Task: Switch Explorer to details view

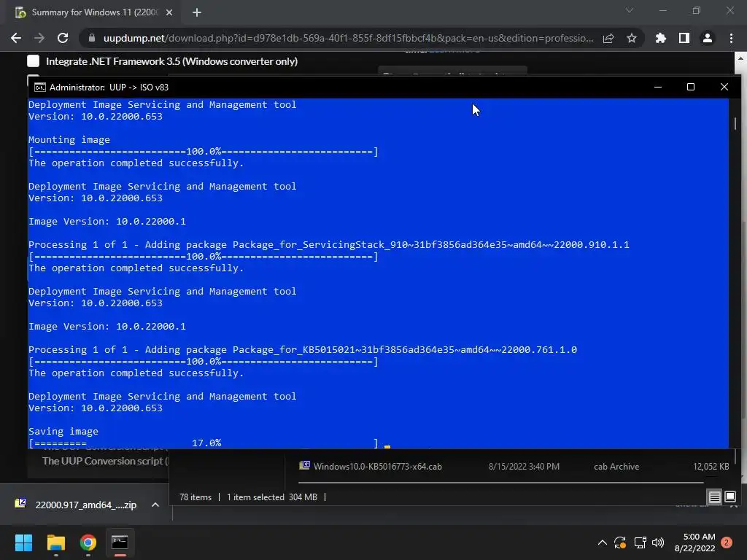Action: 715,497
